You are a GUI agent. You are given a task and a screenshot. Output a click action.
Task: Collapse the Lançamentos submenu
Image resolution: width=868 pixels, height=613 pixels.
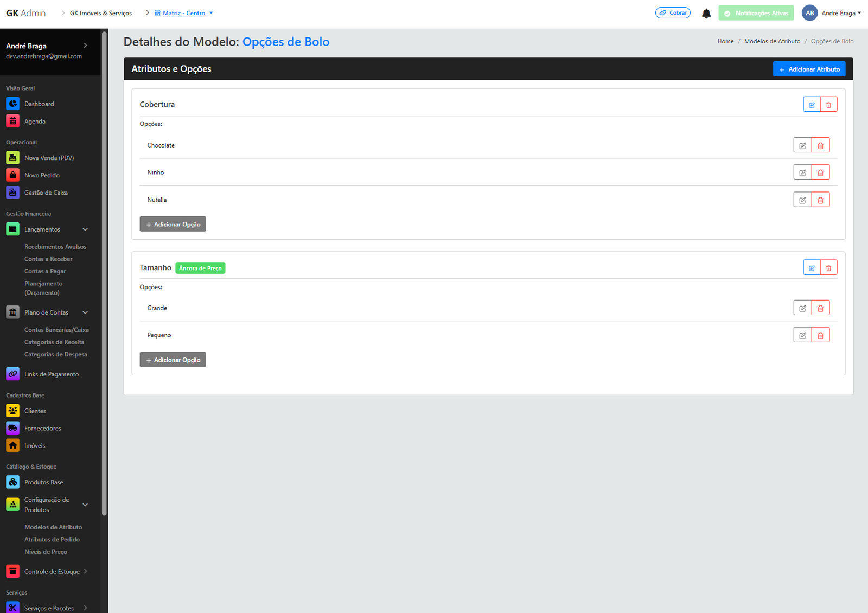click(x=85, y=229)
